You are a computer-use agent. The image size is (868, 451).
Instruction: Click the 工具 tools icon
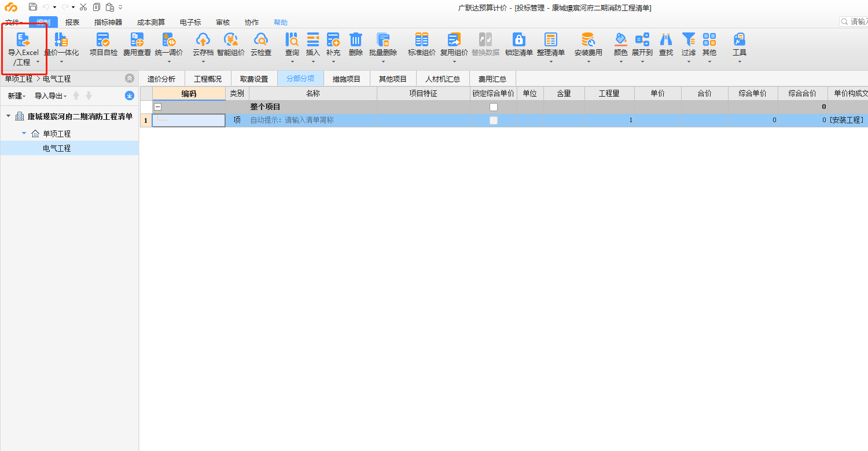tap(740, 39)
